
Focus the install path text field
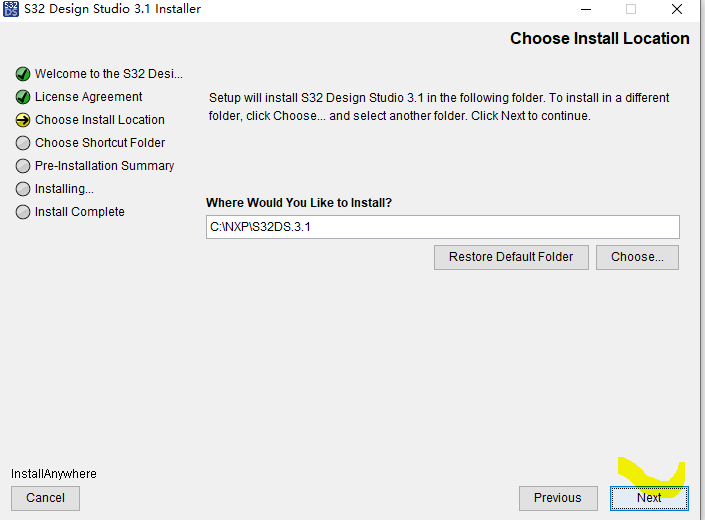442,227
